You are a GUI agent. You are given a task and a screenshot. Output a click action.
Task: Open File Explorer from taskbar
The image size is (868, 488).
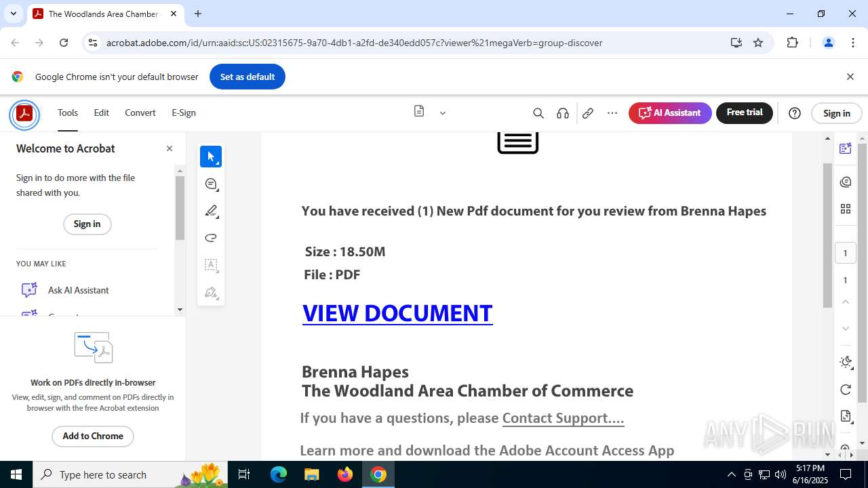[x=311, y=474]
